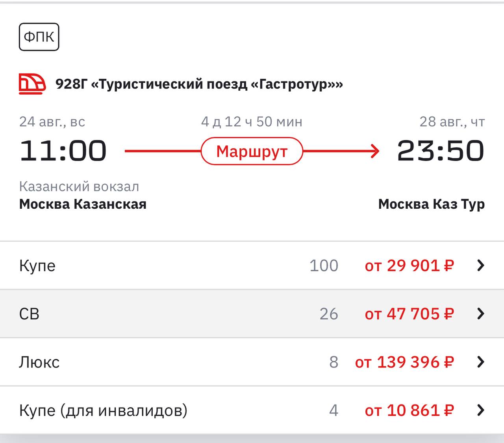Click the arrival time 23:50
The image size is (504, 443).
[441, 151]
